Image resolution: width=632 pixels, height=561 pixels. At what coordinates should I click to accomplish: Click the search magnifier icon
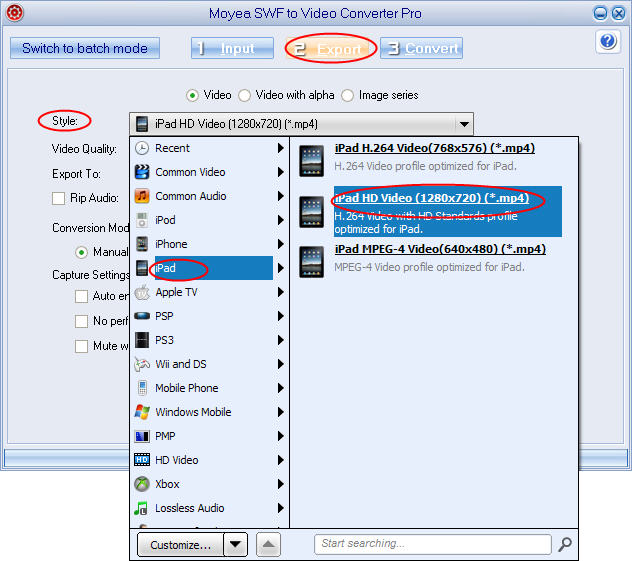[565, 544]
